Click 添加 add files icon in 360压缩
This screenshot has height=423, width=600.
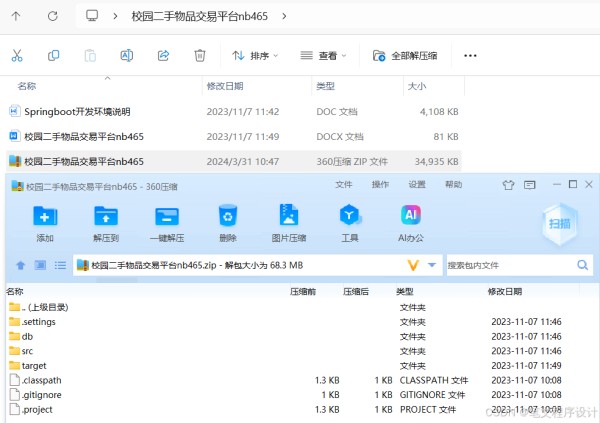point(45,224)
